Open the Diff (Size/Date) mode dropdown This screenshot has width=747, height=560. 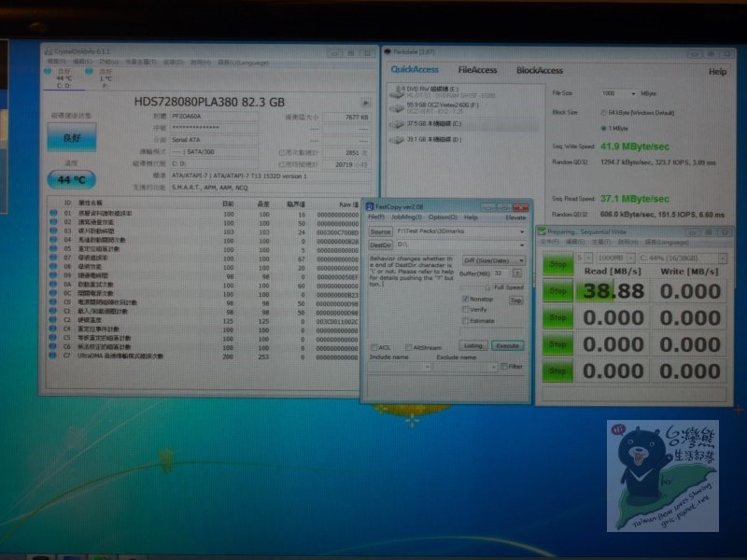(494, 260)
